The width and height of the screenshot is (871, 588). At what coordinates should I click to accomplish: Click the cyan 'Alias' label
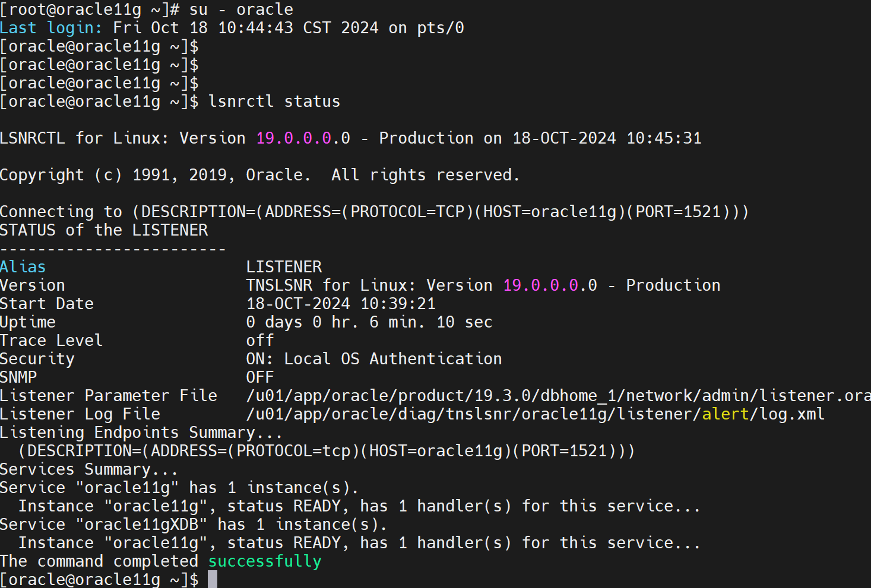(23, 267)
